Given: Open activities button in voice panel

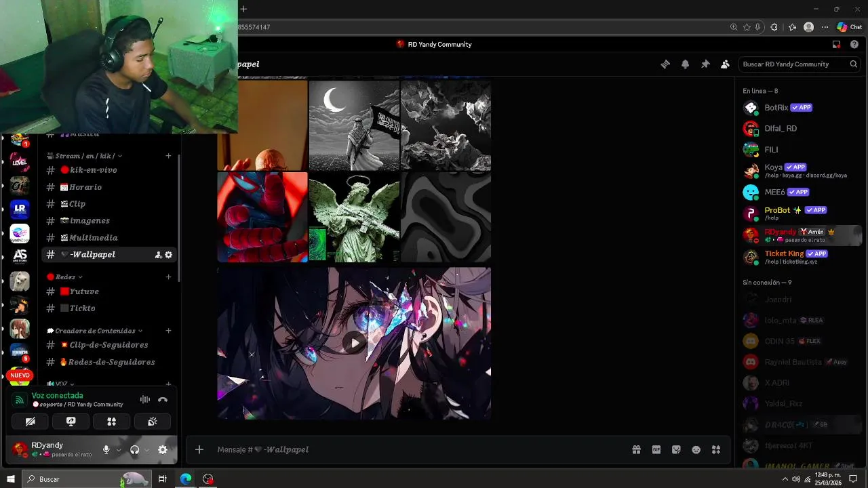Looking at the screenshot, I should pos(111,422).
